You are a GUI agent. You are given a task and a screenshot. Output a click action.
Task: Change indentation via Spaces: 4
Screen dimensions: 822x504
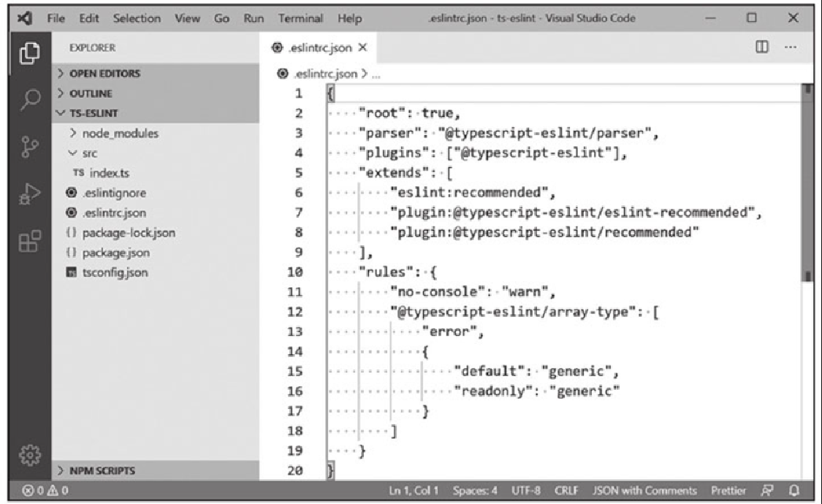pyautogui.click(x=475, y=491)
